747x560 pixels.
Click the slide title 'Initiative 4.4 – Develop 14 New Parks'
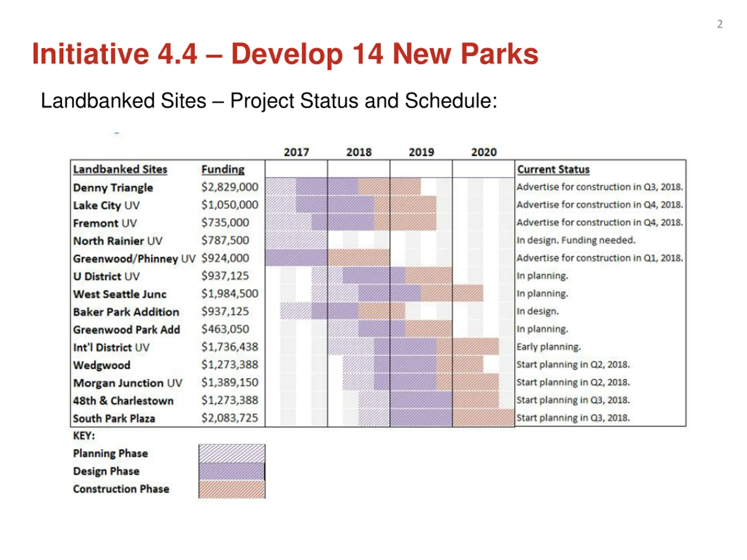(x=285, y=54)
